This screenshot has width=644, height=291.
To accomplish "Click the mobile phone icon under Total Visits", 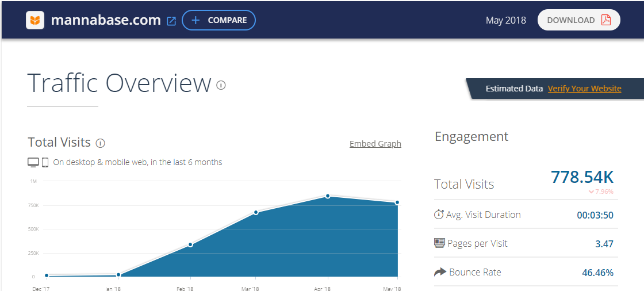I will (x=45, y=162).
